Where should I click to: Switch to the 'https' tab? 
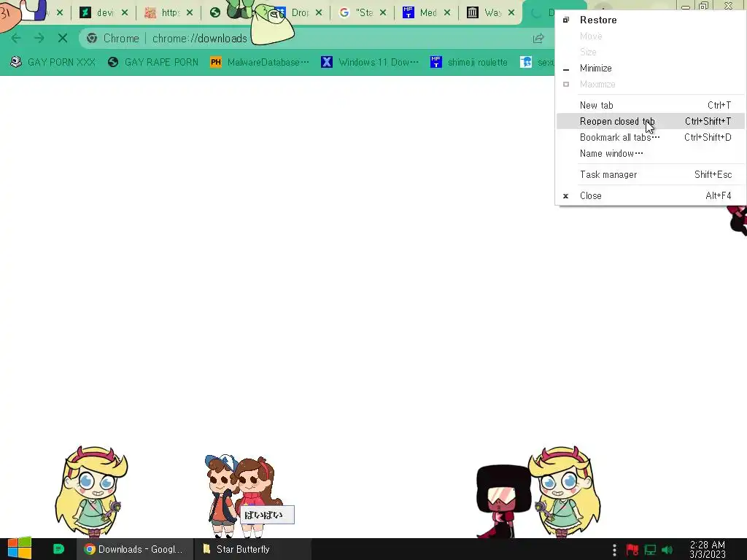click(x=163, y=13)
